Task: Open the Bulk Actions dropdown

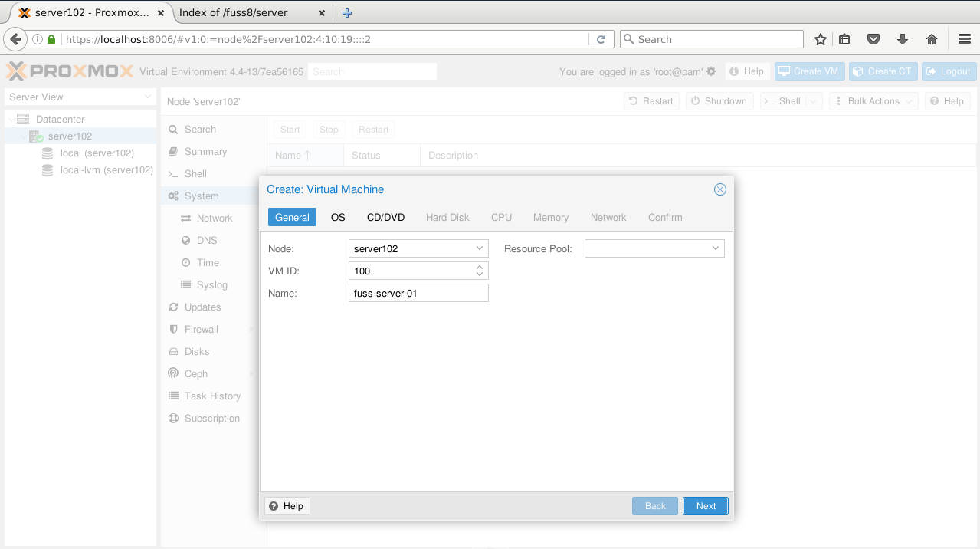Action: tap(873, 101)
